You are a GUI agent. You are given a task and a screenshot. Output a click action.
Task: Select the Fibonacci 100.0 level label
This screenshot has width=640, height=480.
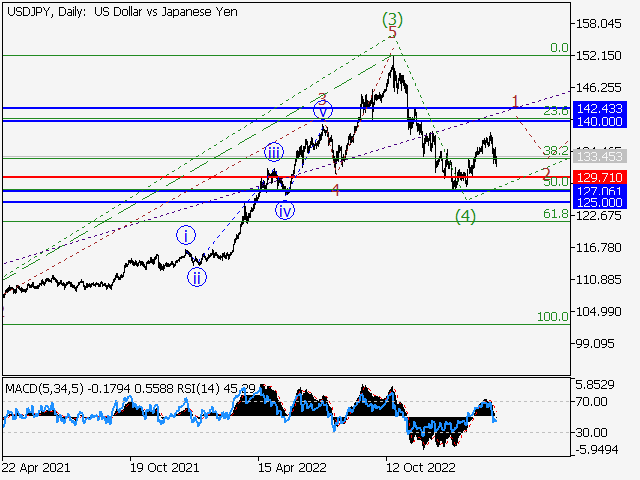pyautogui.click(x=553, y=316)
